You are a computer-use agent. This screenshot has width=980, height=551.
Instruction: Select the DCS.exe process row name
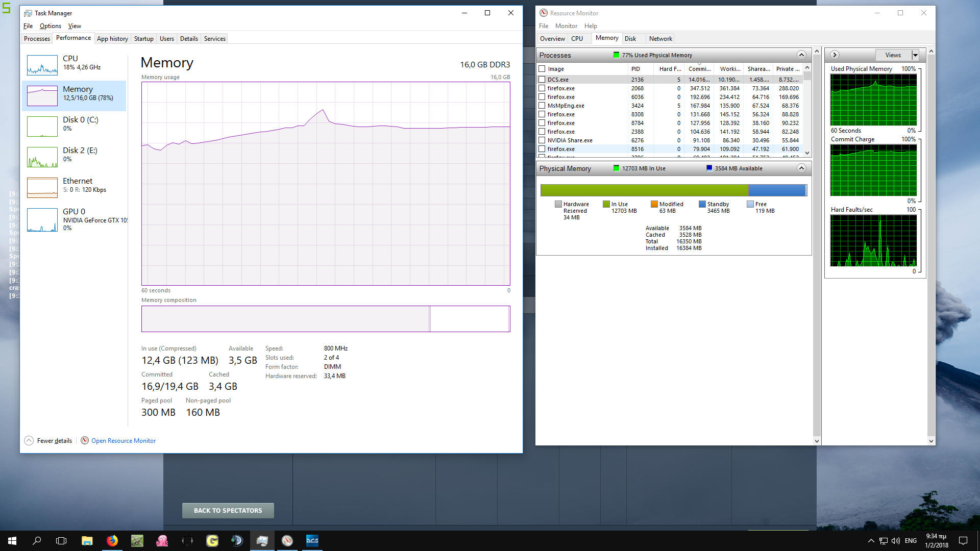click(558, 80)
